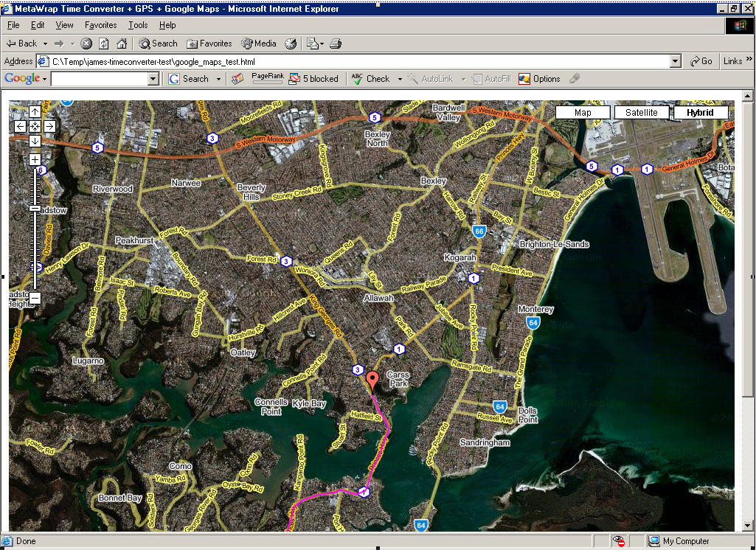The image size is (756, 550).
Task: Open the Tools menu
Action: tap(138, 25)
